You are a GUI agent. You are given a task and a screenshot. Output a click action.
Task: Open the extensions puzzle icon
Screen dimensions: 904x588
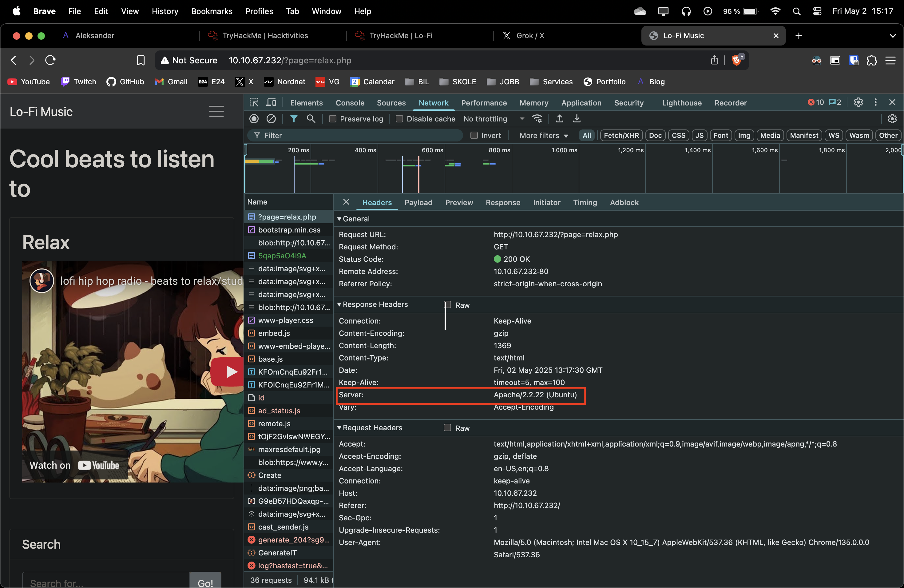(x=872, y=60)
